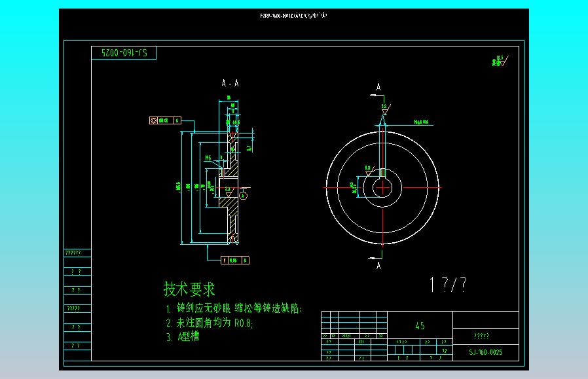Select the "M6" thread callout
Viewport: 588px width, 379px height.
208,158
